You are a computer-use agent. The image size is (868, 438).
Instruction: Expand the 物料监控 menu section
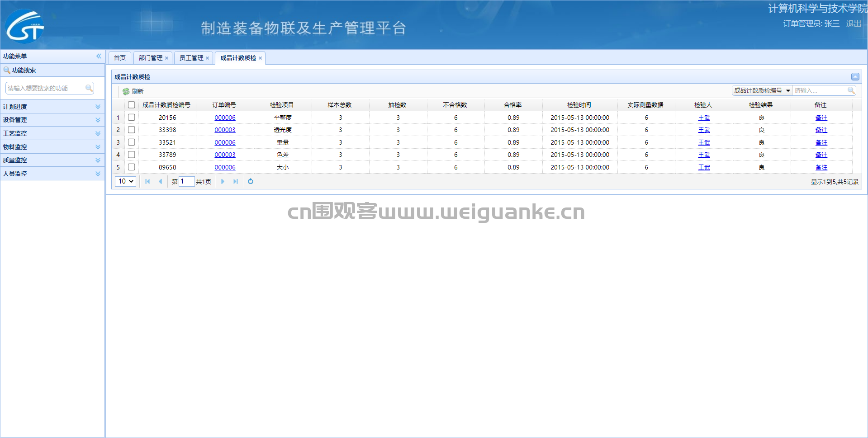click(x=52, y=147)
